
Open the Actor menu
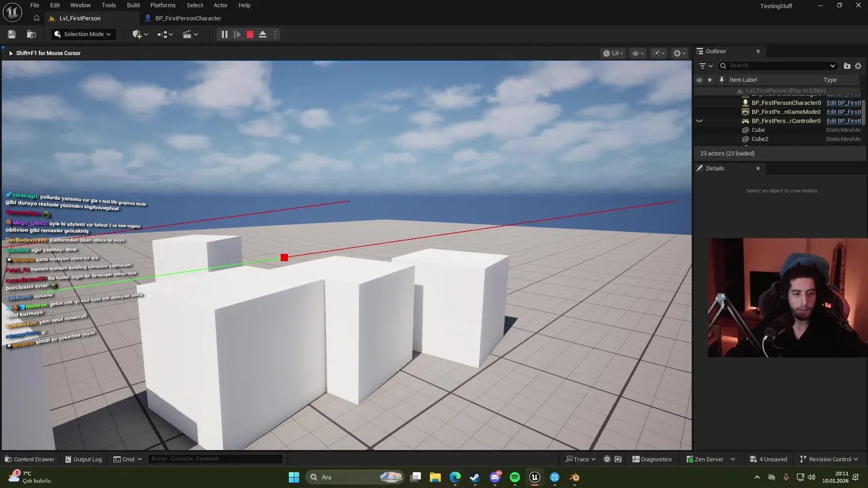click(220, 5)
